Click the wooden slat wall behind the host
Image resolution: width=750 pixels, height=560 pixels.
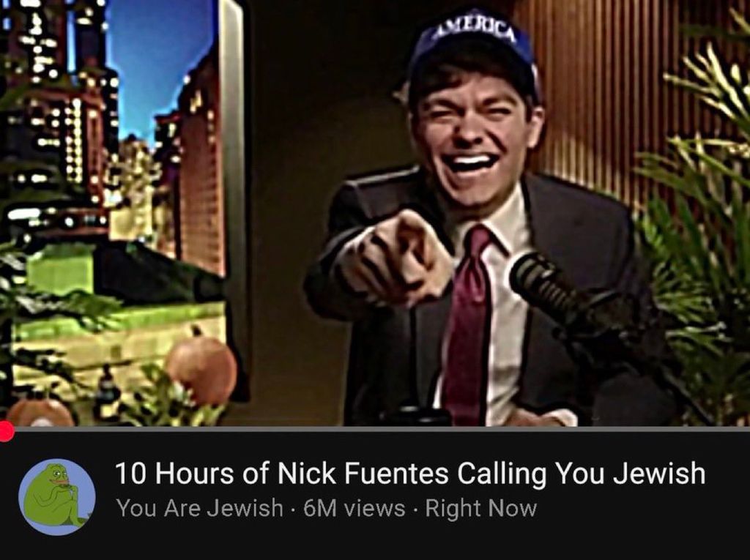point(593,96)
